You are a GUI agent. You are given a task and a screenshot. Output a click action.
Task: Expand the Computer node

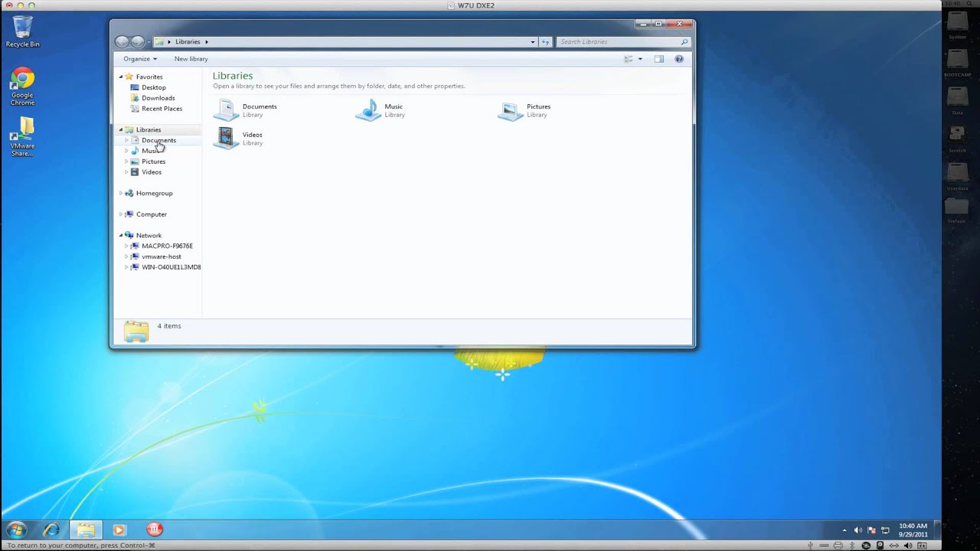(120, 214)
